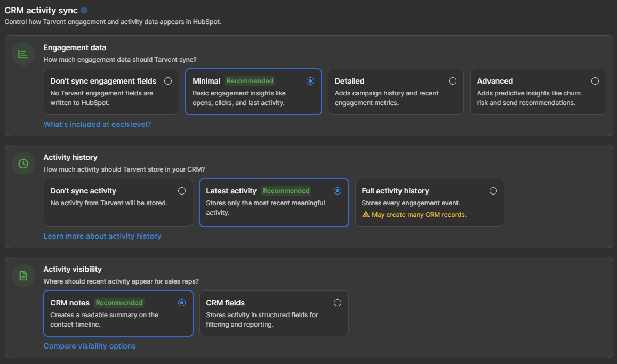Click the Activity visibility section title

[x=73, y=269]
